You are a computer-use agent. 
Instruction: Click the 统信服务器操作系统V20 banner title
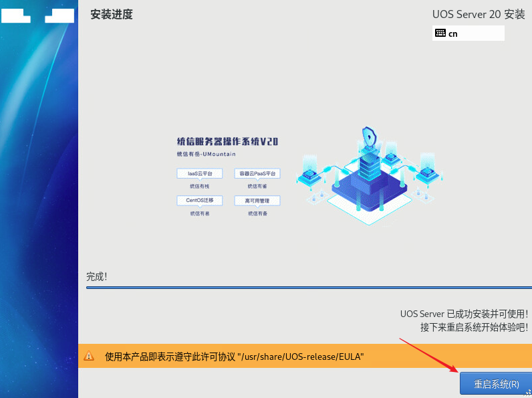[x=228, y=141]
